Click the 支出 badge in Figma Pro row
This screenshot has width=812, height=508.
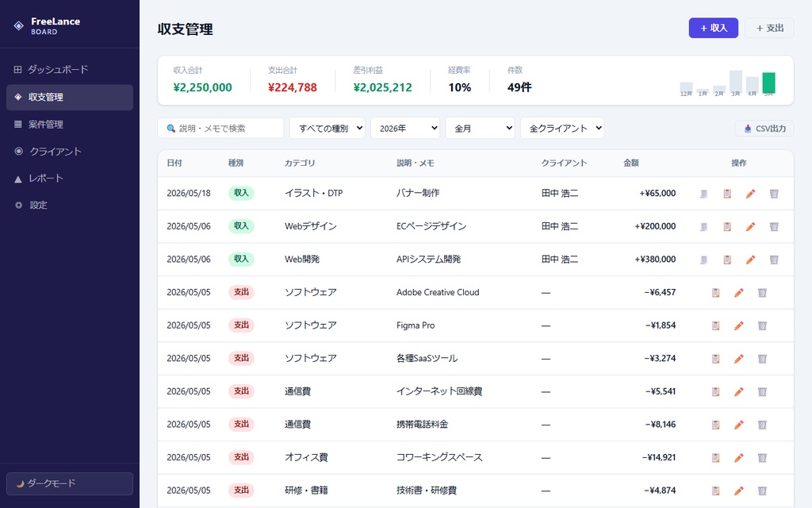tap(241, 325)
